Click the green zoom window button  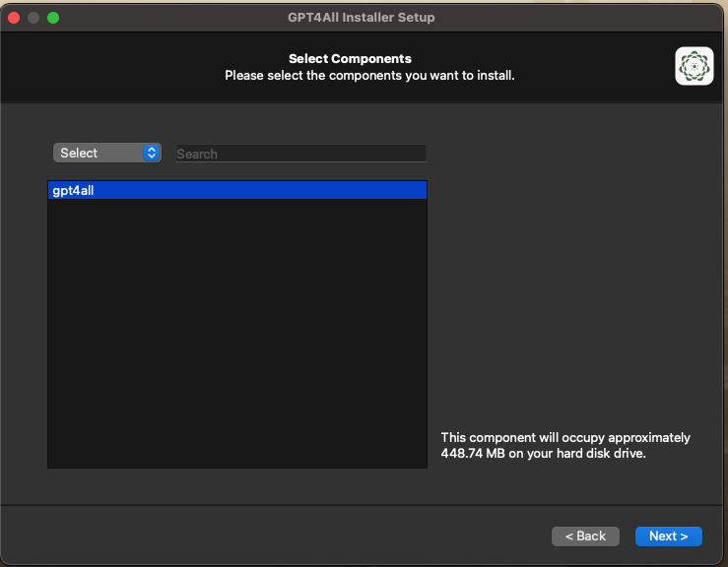pos(53,18)
